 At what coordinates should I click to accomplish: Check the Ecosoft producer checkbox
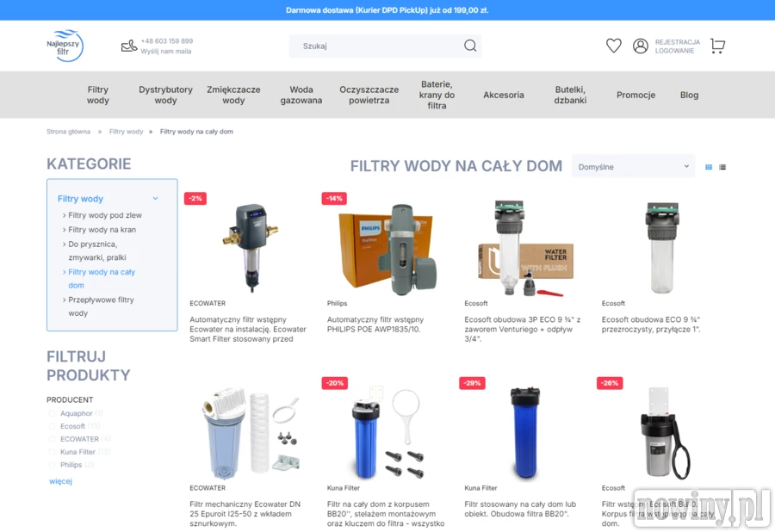click(52, 426)
